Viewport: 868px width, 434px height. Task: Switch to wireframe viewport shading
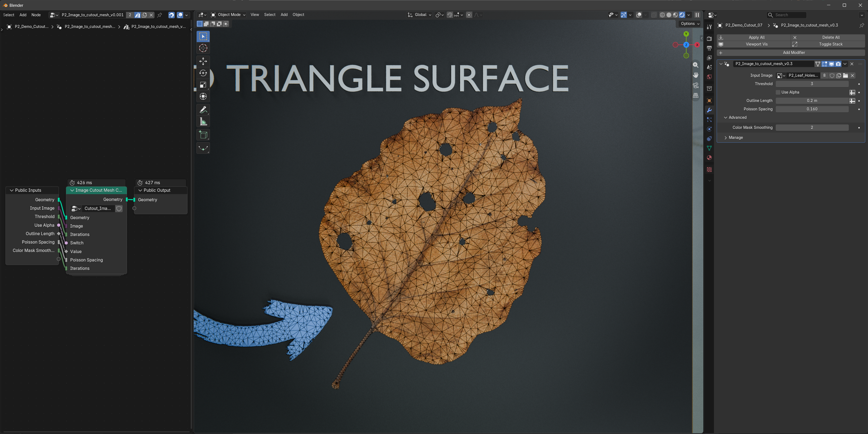662,15
